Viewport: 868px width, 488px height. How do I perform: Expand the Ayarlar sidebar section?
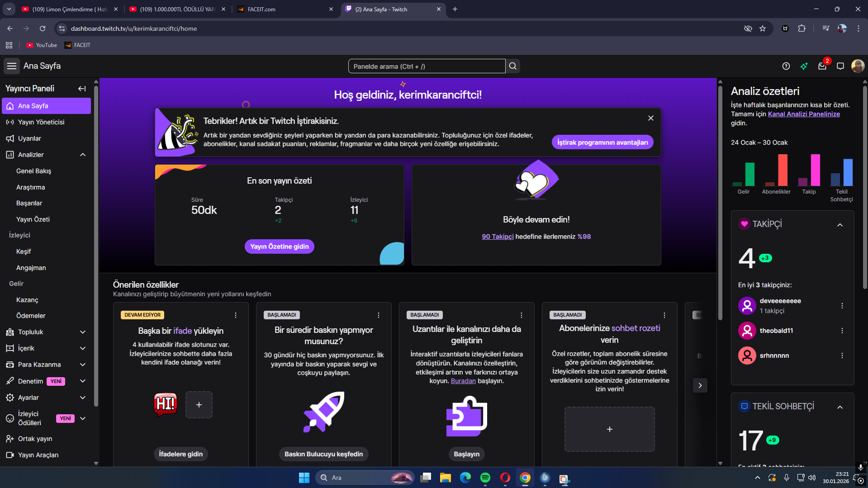point(83,398)
